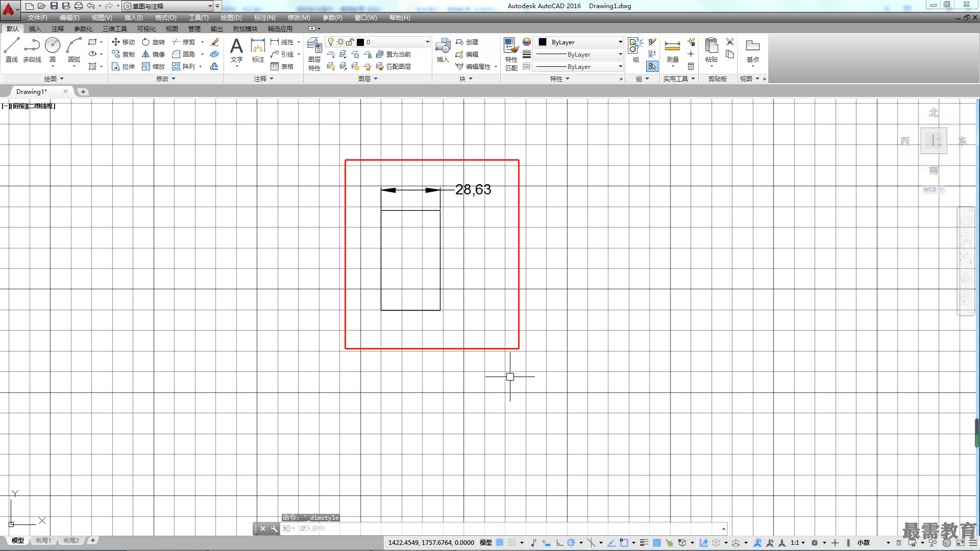
Task: Click the Dimension (标注) tool
Action: coord(258,50)
